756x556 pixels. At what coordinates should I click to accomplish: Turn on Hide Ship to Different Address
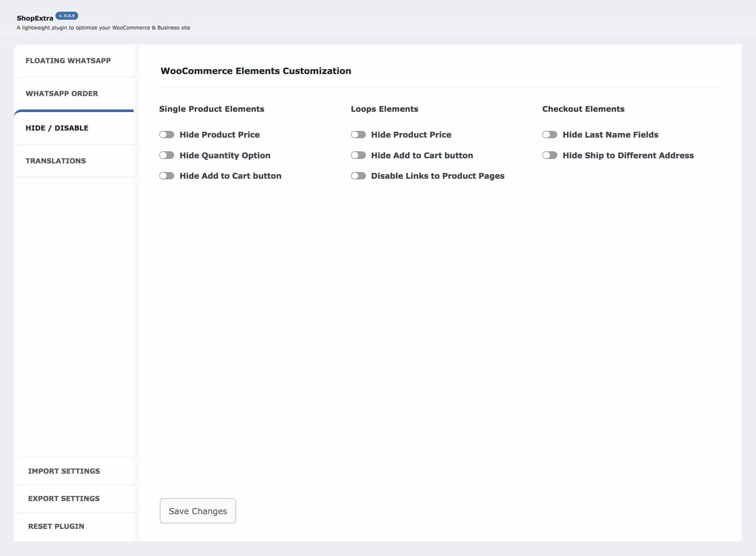550,155
